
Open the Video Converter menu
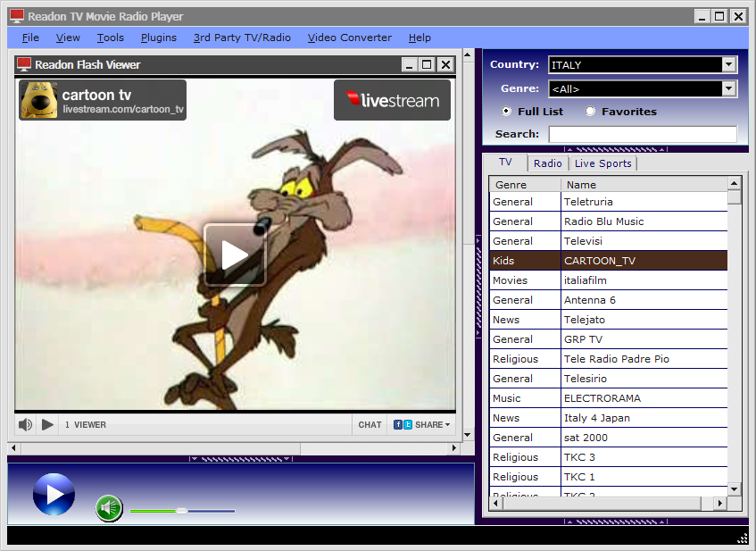tap(350, 38)
